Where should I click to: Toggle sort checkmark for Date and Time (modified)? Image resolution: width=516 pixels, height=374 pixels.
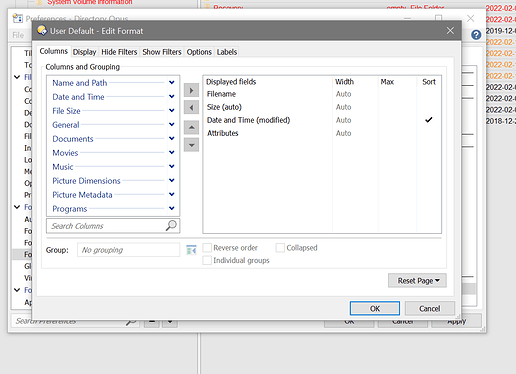(x=429, y=120)
